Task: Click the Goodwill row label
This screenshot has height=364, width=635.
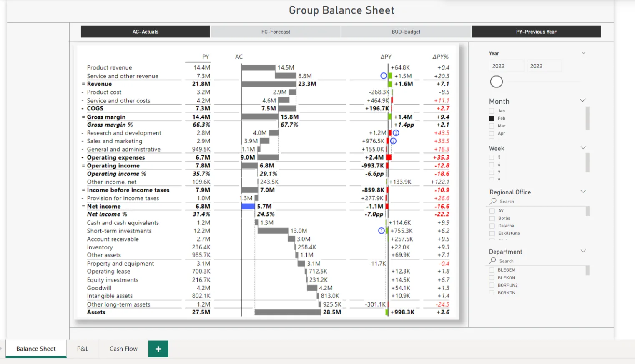Action: [99, 288]
